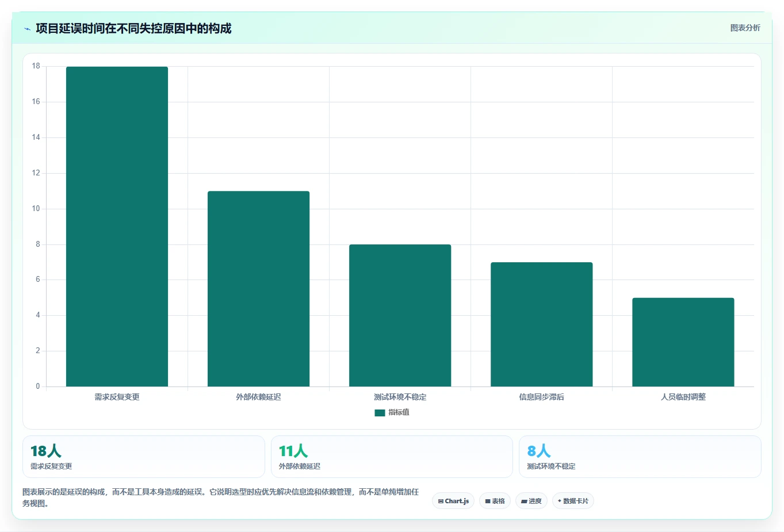Select the 进度 tag pill
This screenshot has width=784, height=532.
coord(531,501)
